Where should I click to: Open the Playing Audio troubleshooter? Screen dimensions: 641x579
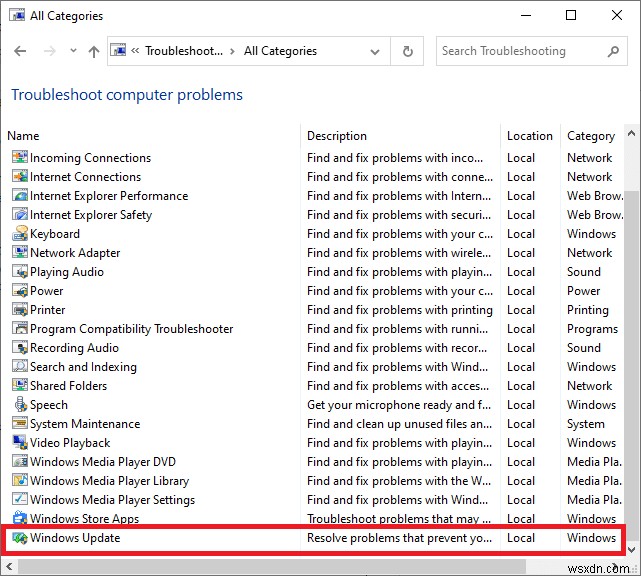click(67, 272)
